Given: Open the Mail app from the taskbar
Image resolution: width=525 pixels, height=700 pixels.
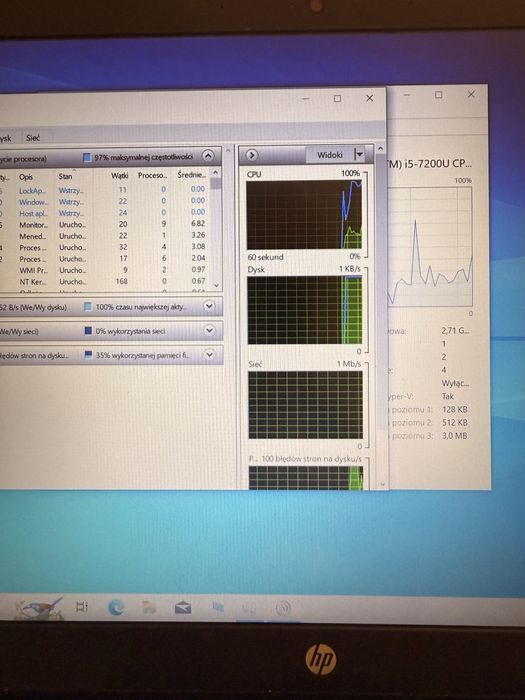Looking at the screenshot, I should point(183,608).
